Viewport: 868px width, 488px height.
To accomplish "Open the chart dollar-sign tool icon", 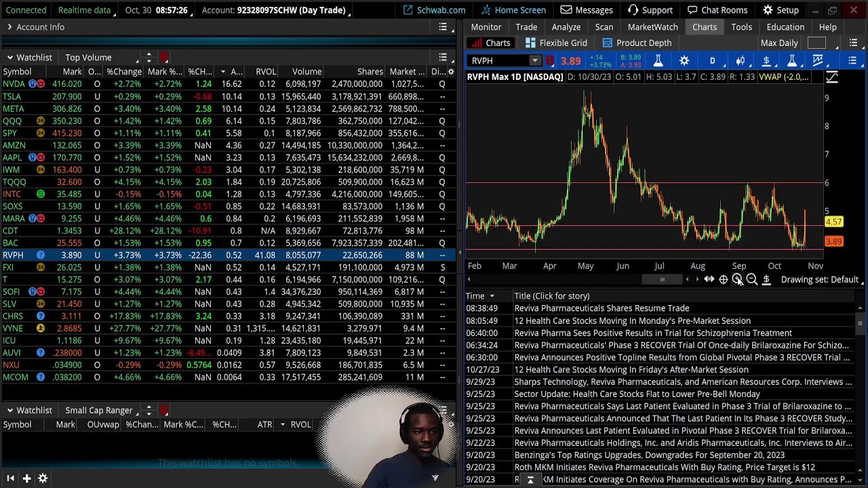I will pyautogui.click(x=766, y=61).
